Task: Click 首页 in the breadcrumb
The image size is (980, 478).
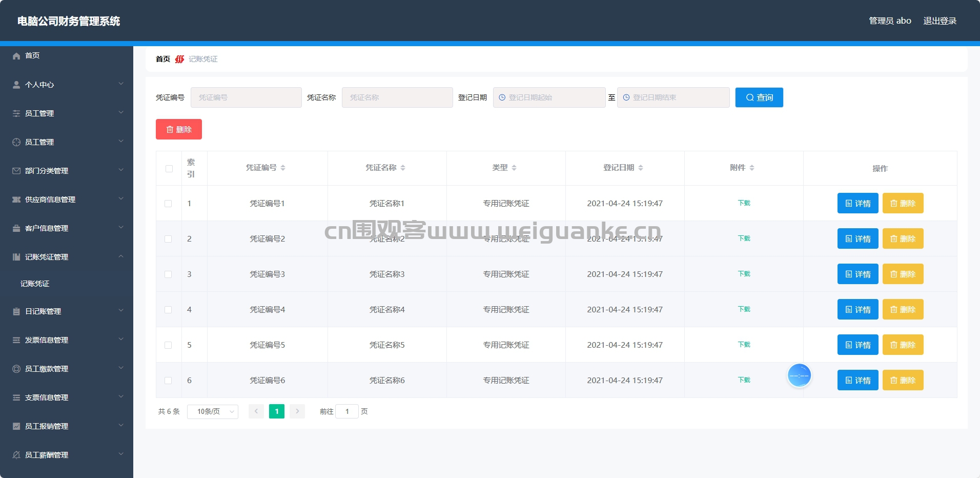Action: point(163,59)
